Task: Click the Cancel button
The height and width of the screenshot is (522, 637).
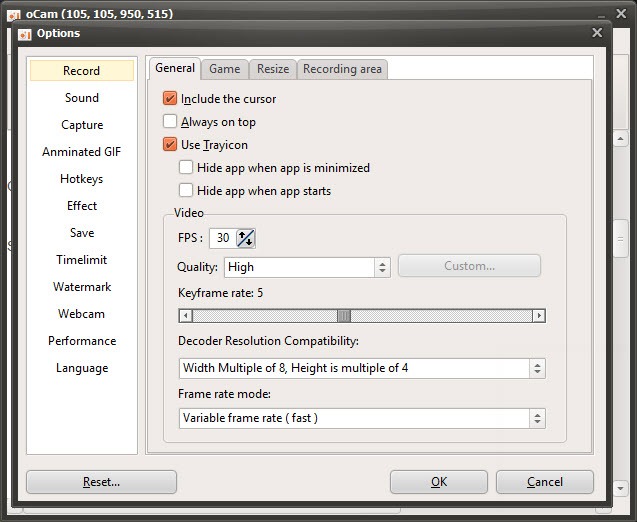Action: pos(545,482)
